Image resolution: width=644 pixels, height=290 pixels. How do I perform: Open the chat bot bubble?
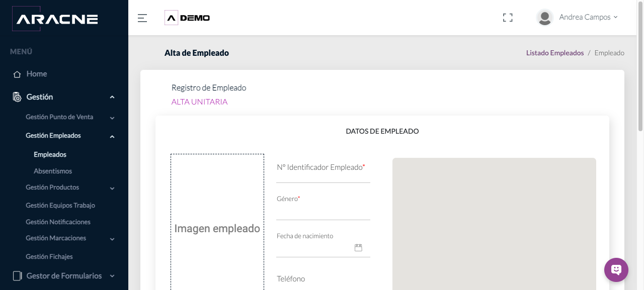coord(616,270)
